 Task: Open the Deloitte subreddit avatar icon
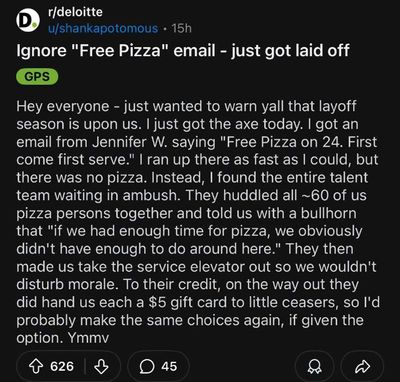(x=28, y=21)
